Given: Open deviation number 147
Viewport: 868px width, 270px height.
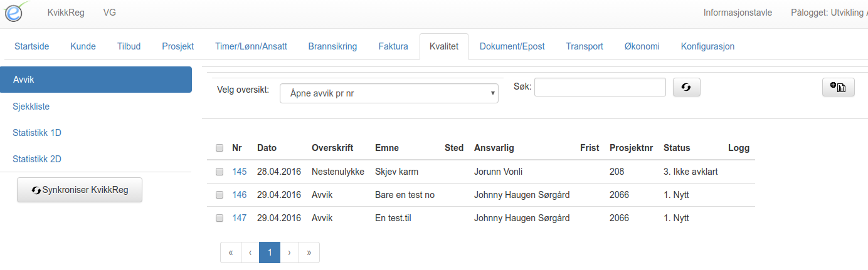Looking at the screenshot, I should pyautogui.click(x=239, y=218).
